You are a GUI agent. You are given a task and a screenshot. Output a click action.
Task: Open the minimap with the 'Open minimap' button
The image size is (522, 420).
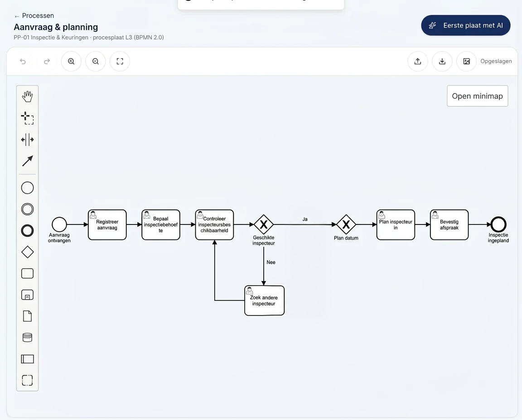tap(478, 96)
